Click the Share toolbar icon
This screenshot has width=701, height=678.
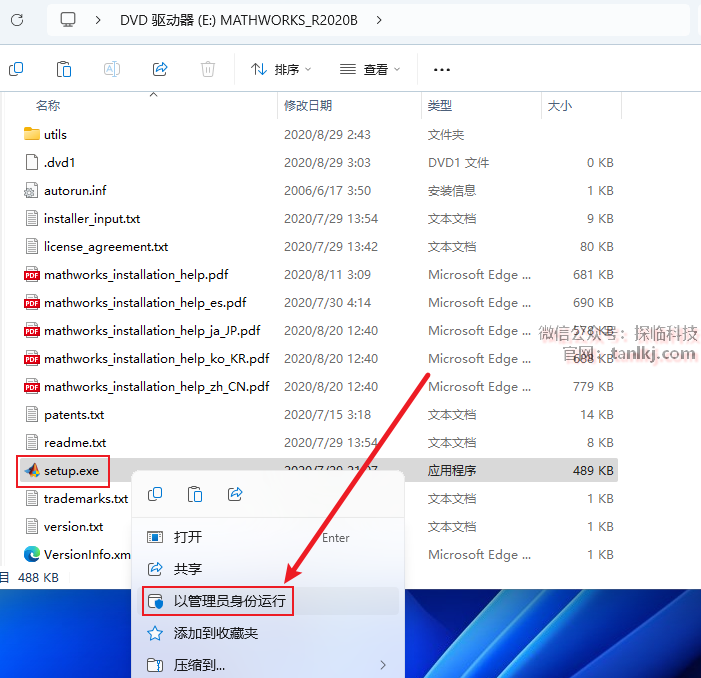160,69
